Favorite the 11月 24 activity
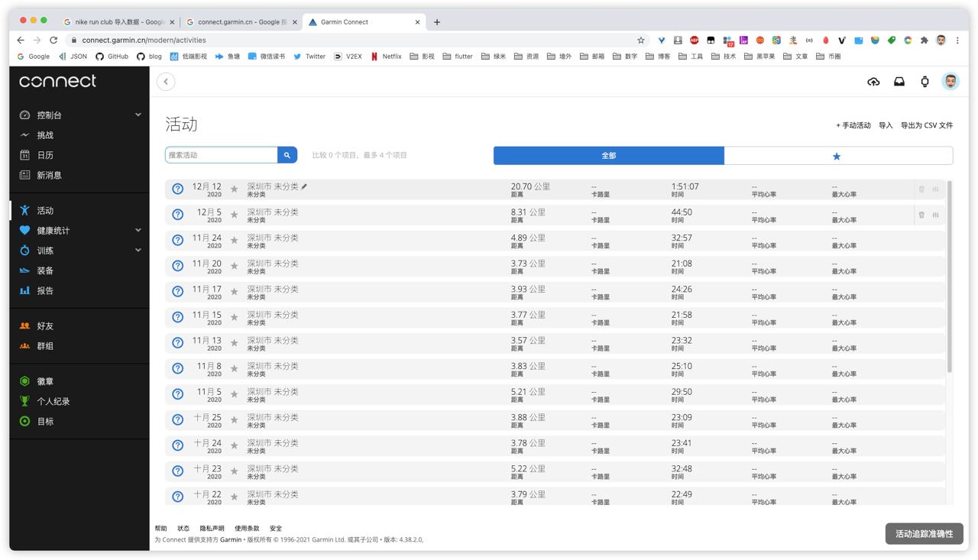The height and width of the screenshot is (560, 978). 234,241
